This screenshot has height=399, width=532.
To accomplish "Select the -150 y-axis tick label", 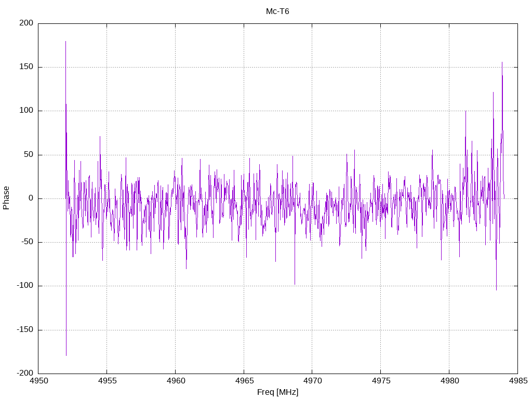I will tap(25, 330).
